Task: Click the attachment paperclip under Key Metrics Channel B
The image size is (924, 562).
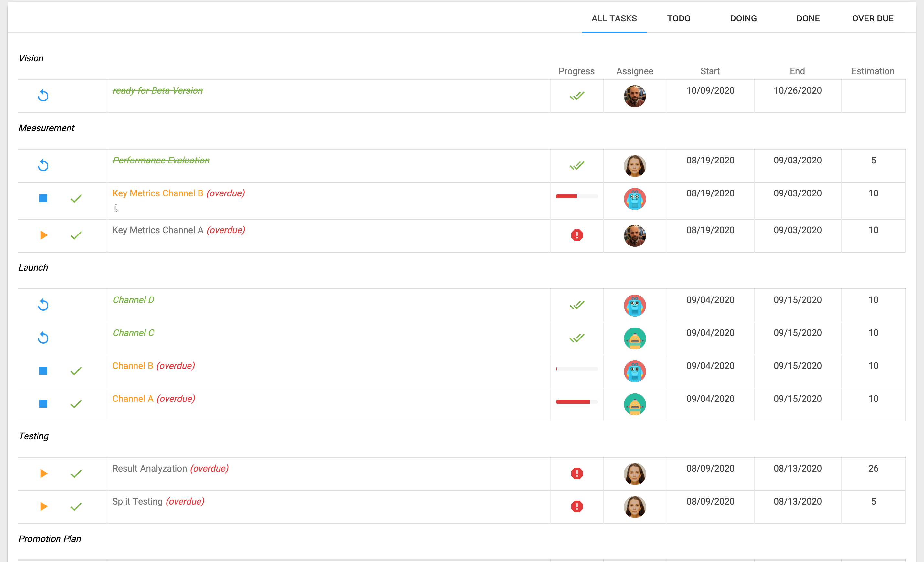Action: pos(116,208)
